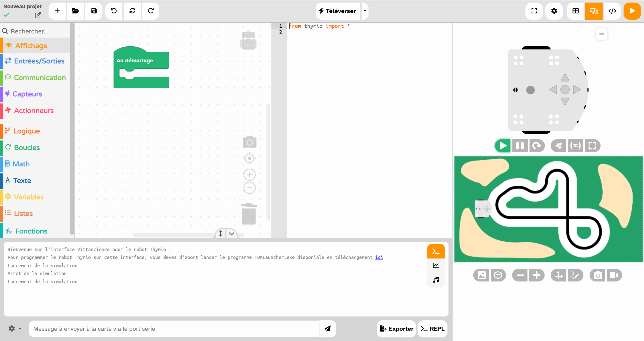The image size is (644, 341).
Task: Open the Capteurs block category
Action: [35, 94]
